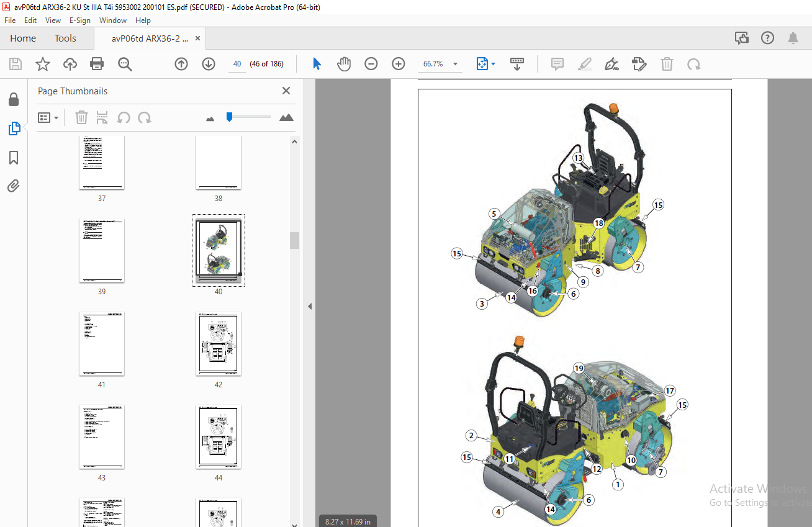Add a comment sticky note

pos(557,64)
